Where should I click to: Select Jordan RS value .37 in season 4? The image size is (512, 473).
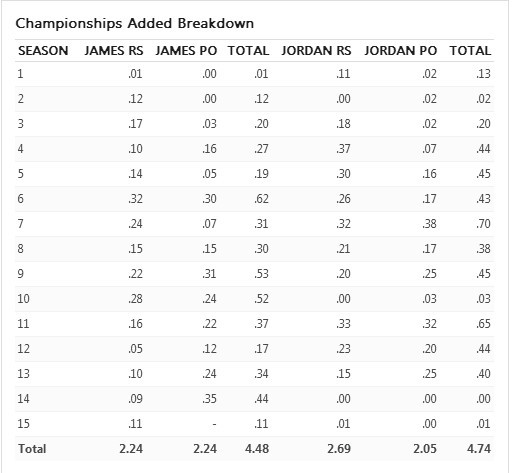[x=343, y=149]
